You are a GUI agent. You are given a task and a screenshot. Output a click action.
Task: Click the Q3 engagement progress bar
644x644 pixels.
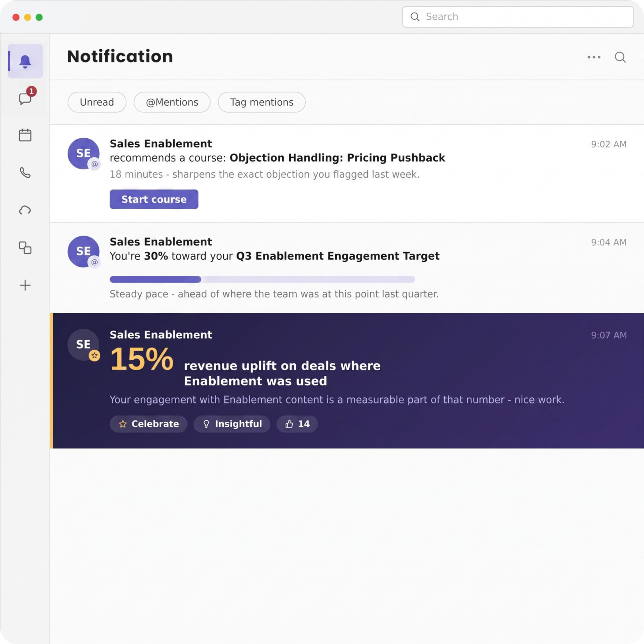click(262, 279)
